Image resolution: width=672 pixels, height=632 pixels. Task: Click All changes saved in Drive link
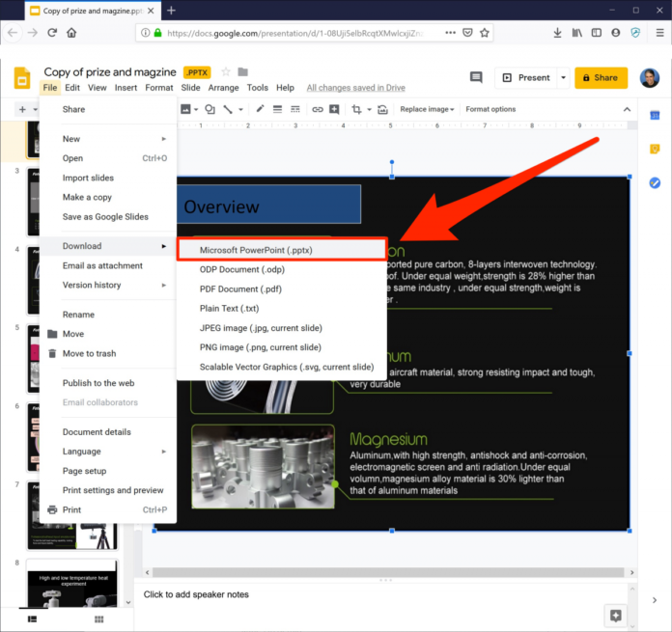[x=355, y=88]
